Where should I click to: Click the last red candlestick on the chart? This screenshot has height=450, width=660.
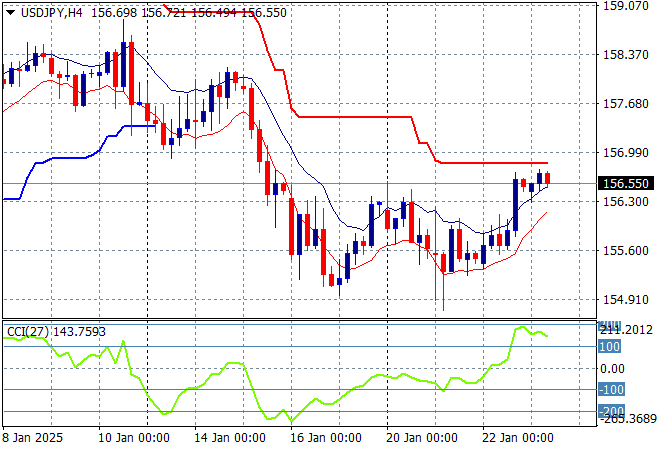pos(548,178)
